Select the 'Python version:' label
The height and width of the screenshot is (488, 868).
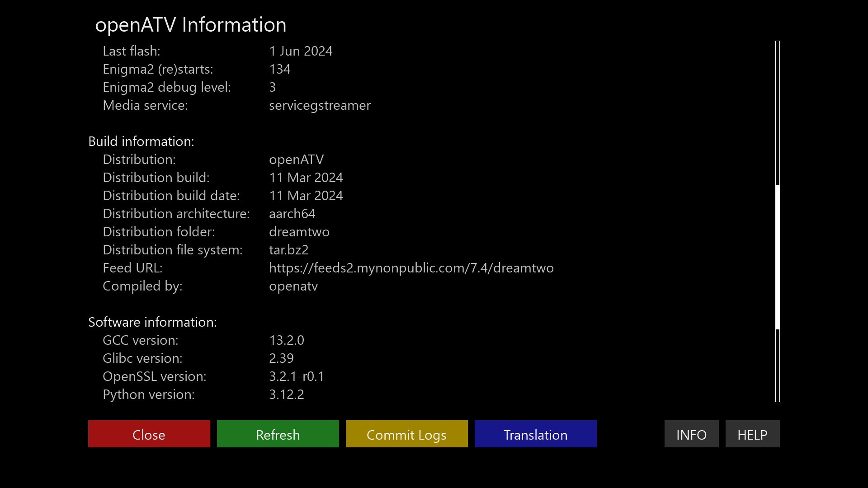click(149, 394)
